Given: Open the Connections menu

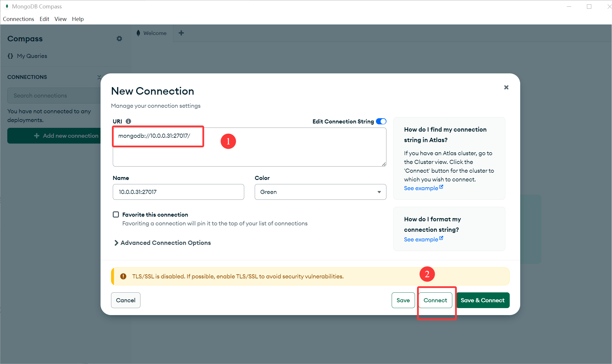Looking at the screenshot, I should pyautogui.click(x=18, y=19).
